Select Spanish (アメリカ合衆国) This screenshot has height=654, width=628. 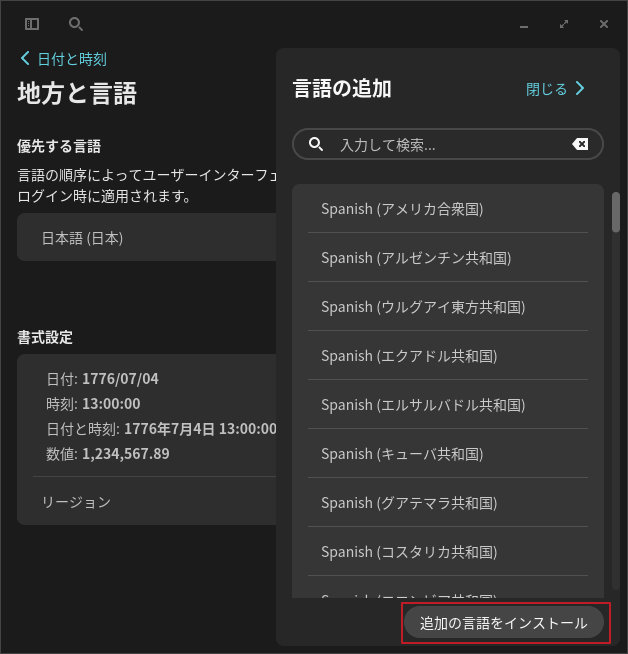402,209
